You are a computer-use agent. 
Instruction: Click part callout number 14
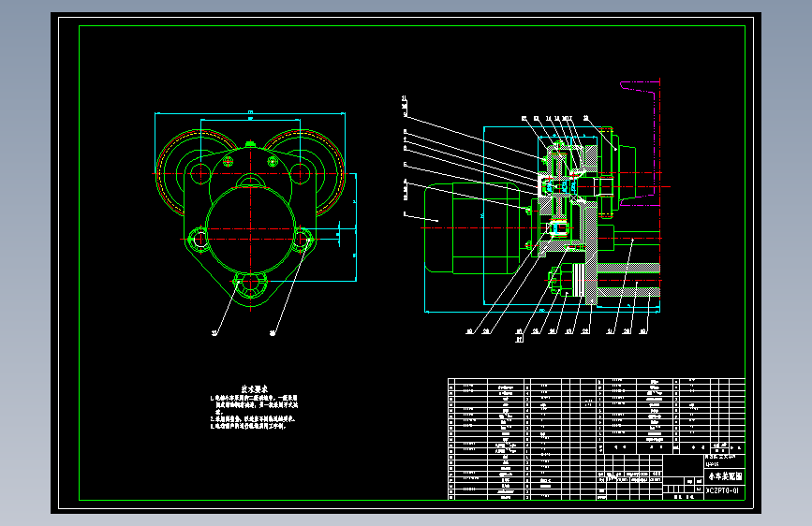[549, 119]
